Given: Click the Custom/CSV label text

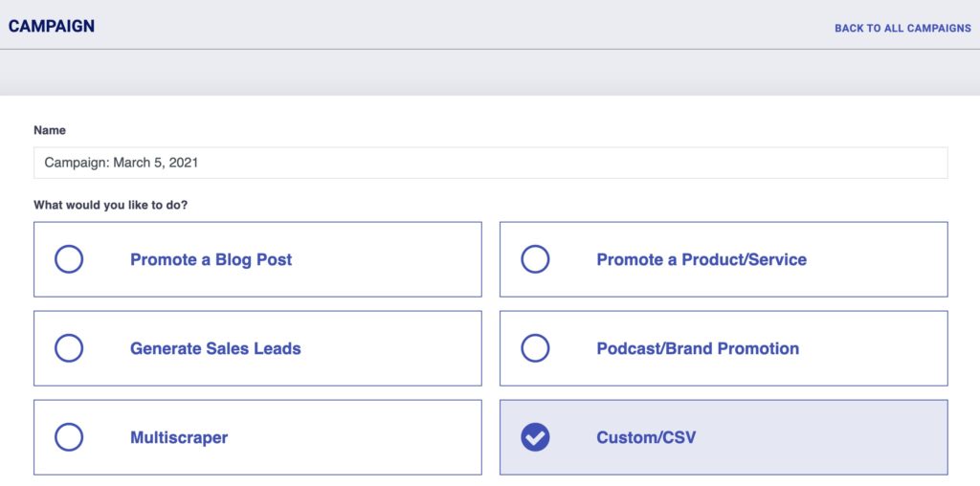Looking at the screenshot, I should pyautogui.click(x=646, y=438).
